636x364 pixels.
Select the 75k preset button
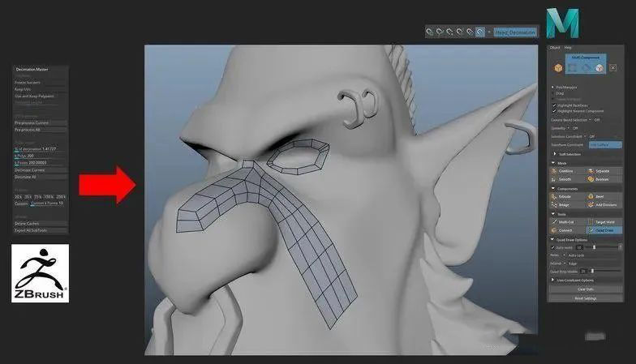[x=37, y=196]
